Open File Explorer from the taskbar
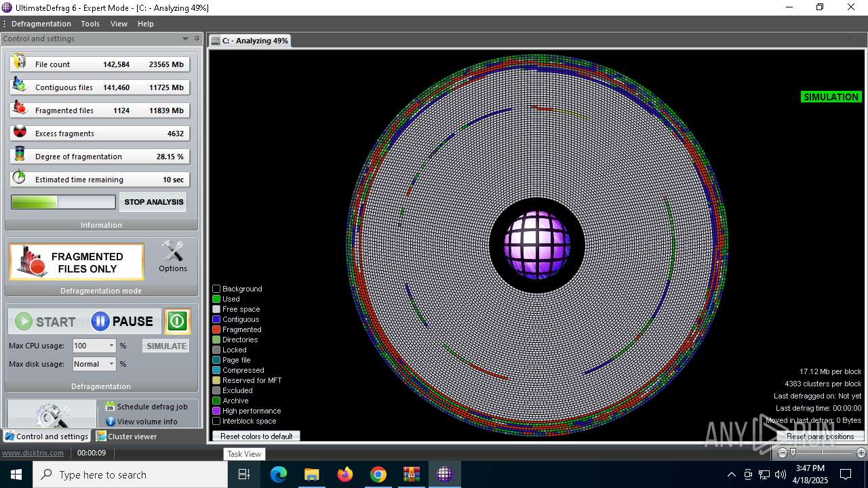This screenshot has height=488, width=868. pos(311,474)
